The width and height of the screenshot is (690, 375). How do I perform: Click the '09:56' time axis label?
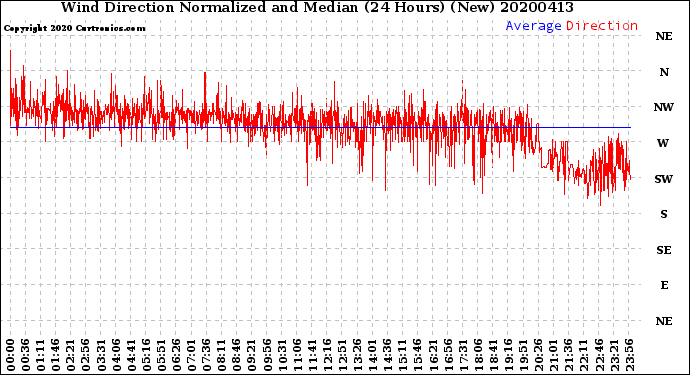coord(268,356)
